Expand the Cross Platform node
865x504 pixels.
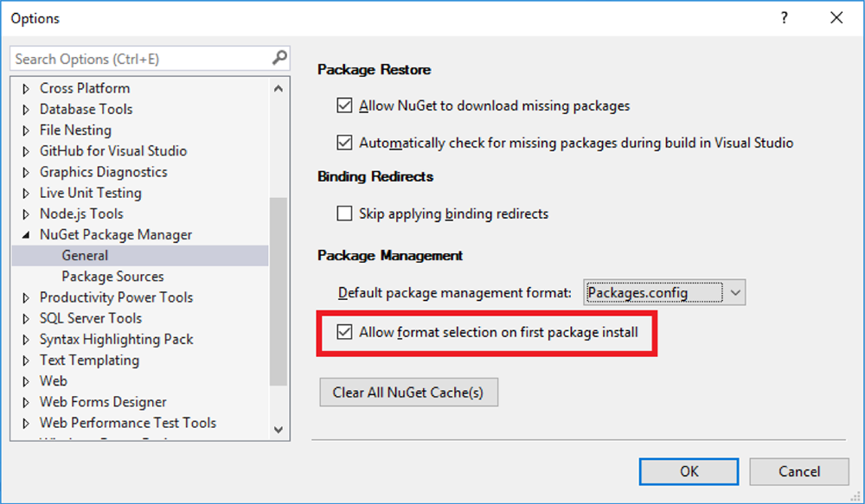(26, 88)
